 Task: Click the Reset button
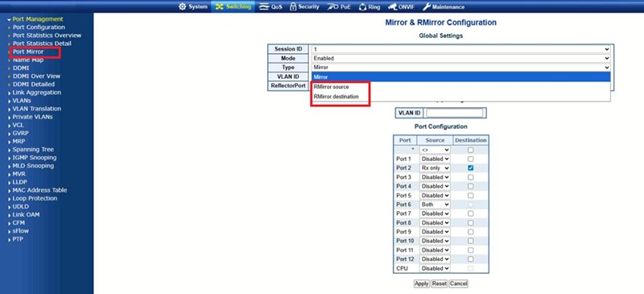click(439, 284)
